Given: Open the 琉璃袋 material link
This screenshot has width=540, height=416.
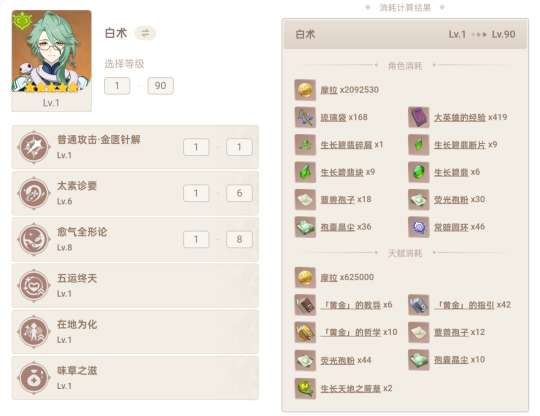Looking at the screenshot, I should (x=333, y=117).
